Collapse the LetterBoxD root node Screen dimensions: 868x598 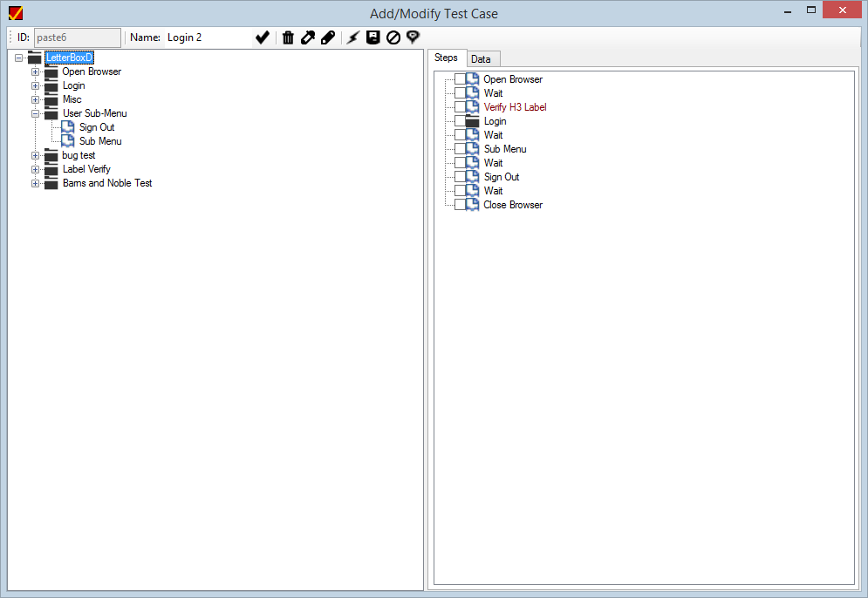click(19, 58)
